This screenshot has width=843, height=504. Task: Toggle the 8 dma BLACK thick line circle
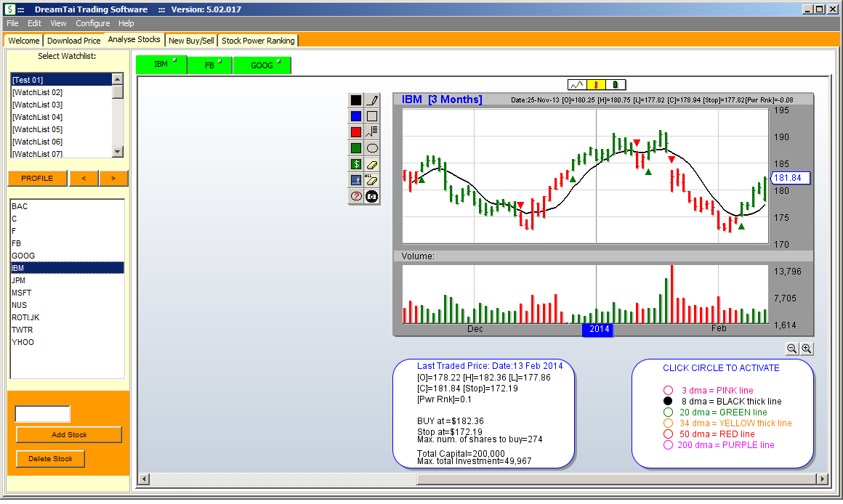click(669, 402)
